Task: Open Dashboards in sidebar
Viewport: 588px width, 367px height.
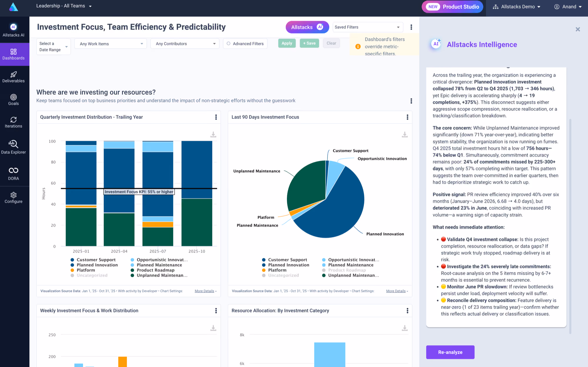Action: point(14,54)
